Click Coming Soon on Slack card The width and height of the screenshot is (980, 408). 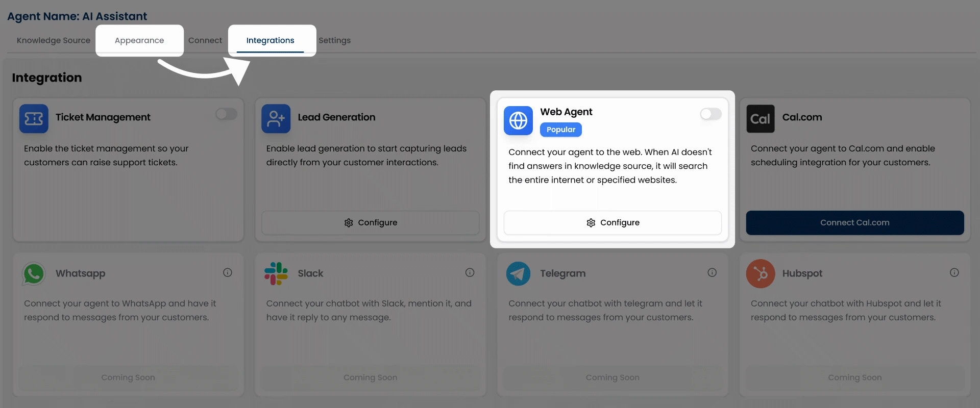pyautogui.click(x=371, y=377)
